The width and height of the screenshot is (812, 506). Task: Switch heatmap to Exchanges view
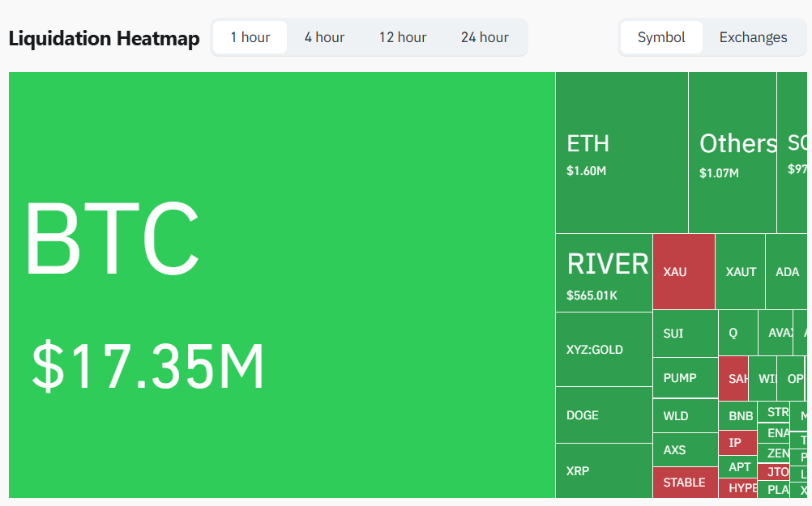pos(753,37)
